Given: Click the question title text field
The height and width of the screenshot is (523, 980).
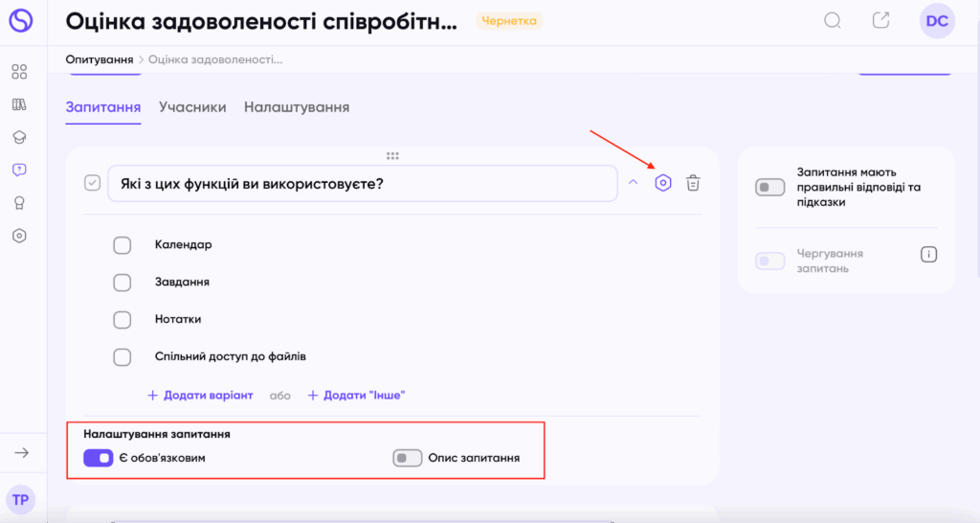Looking at the screenshot, I should 362,184.
